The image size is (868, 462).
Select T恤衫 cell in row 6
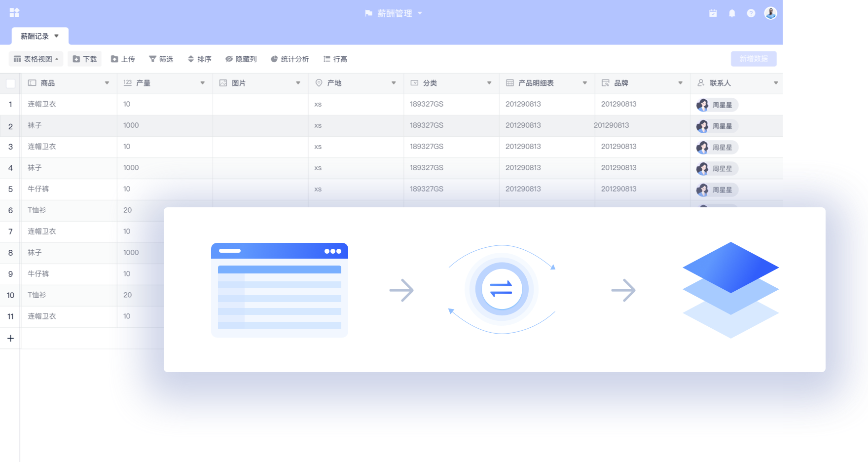tap(69, 211)
